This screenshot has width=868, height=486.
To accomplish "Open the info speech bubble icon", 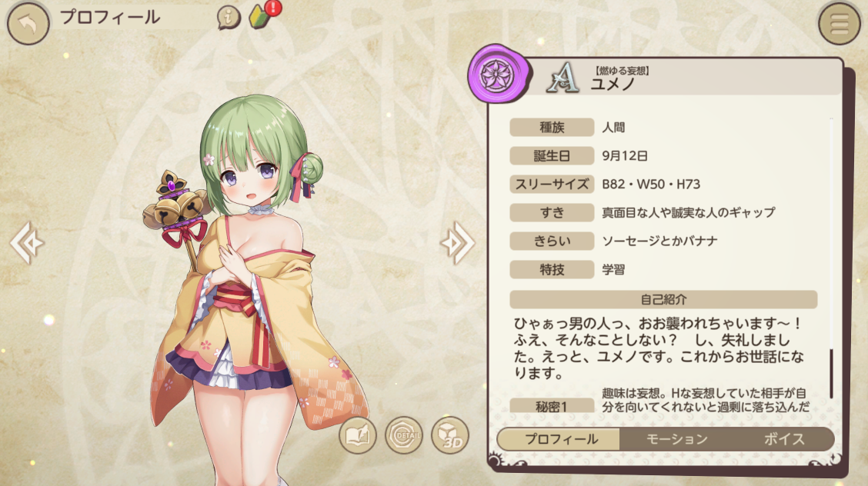I will 228,17.
